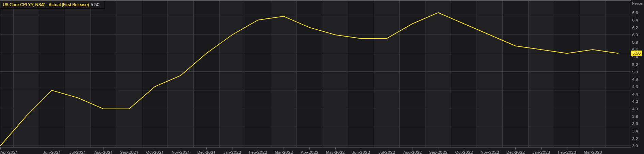Click the Sep-2022 date label
Image resolution: width=644 pixels, height=154 pixels.
coord(438,152)
